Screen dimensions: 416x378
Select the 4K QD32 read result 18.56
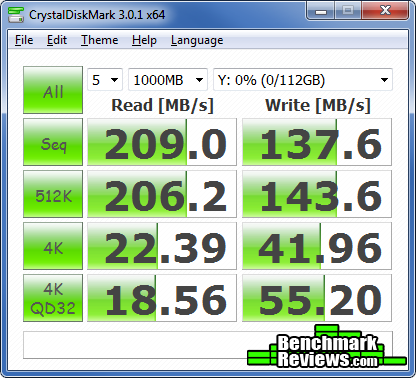162,298
